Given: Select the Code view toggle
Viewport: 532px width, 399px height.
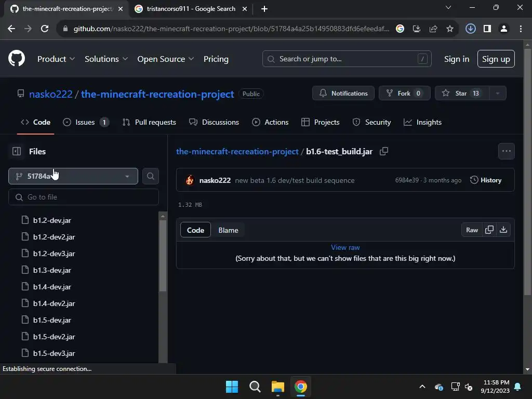Looking at the screenshot, I should click(195, 230).
